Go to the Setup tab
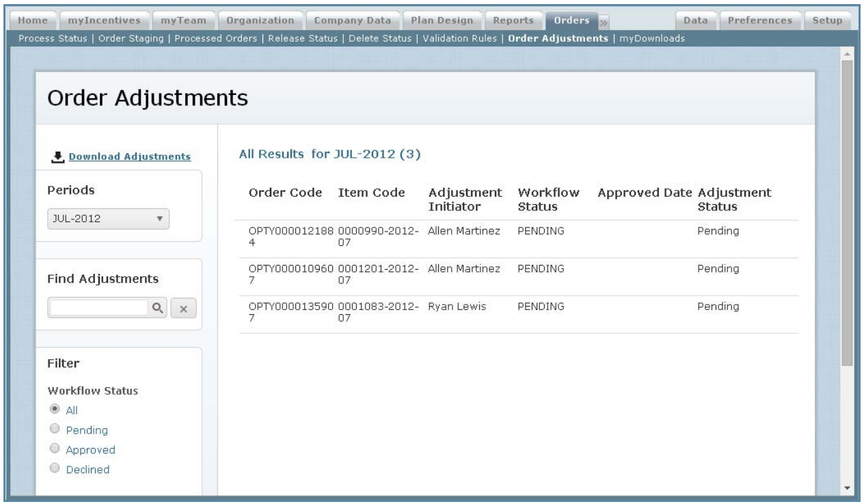This screenshot has height=504, width=864. [827, 20]
